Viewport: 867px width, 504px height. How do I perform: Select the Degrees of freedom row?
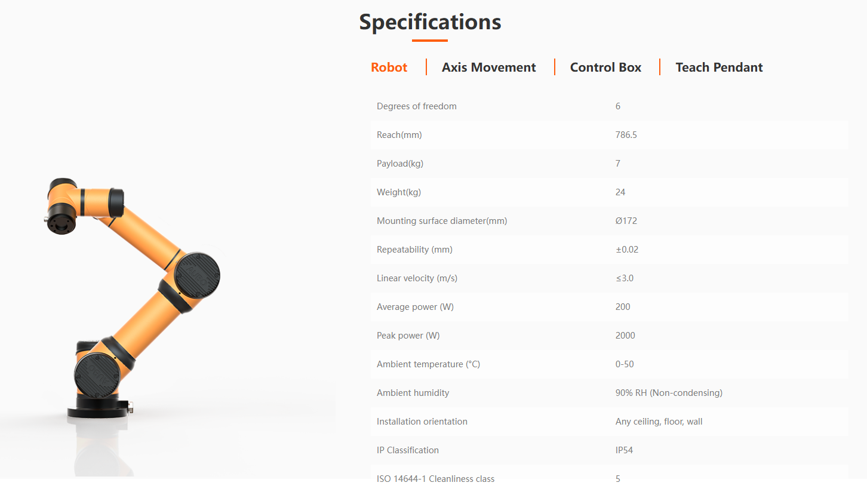point(609,106)
